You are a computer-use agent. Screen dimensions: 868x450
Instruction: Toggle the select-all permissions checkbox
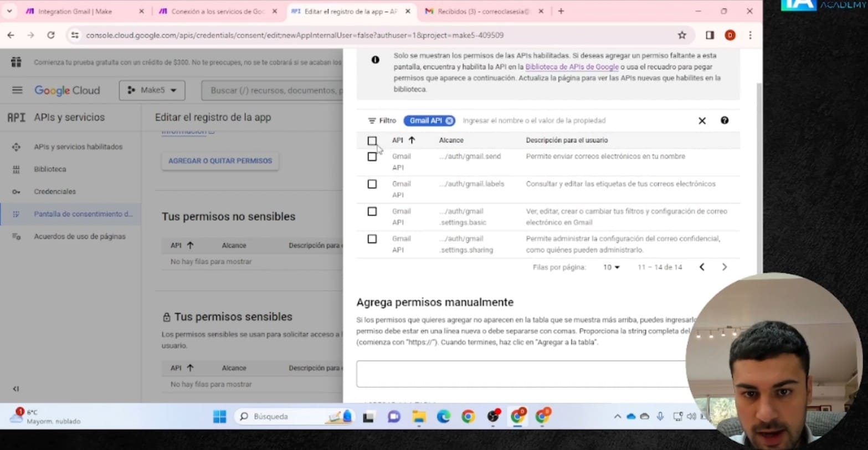click(372, 141)
